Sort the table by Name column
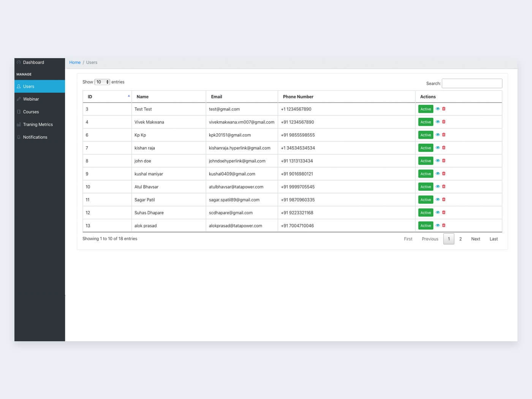532x399 pixels. pos(168,97)
